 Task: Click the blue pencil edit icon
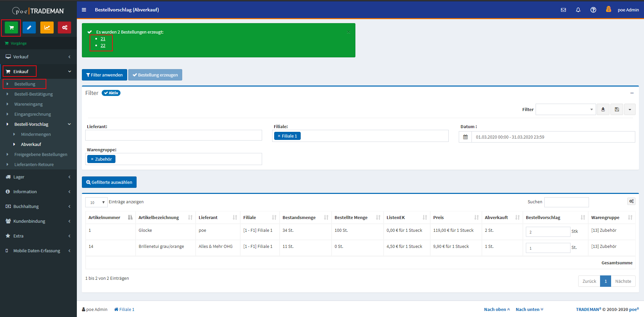29,28
